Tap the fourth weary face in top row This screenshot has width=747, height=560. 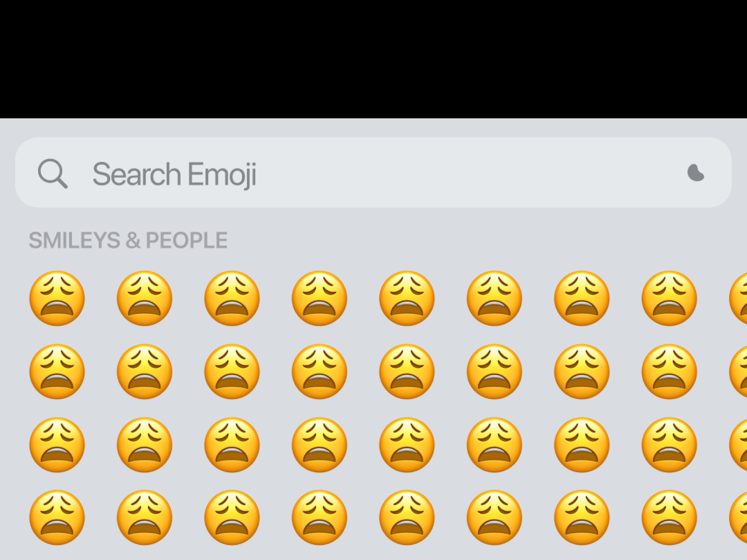320,298
